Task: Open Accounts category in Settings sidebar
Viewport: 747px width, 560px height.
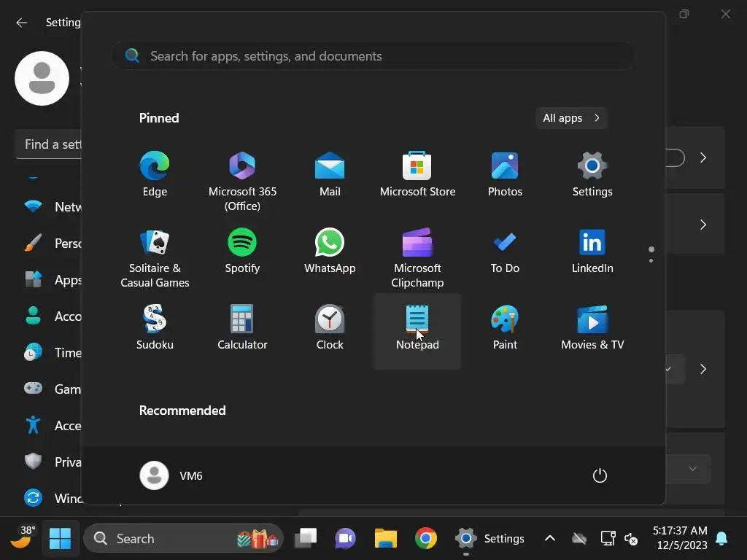Action: pos(53,316)
